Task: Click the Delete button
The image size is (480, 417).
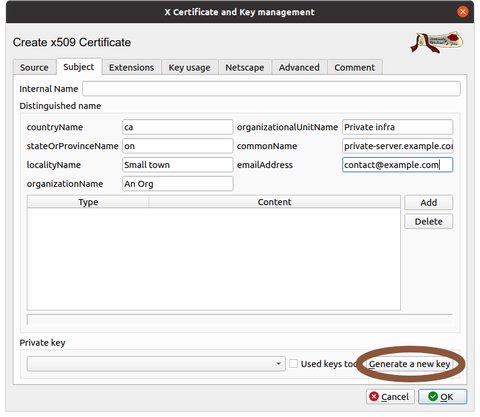Action: [x=429, y=221]
